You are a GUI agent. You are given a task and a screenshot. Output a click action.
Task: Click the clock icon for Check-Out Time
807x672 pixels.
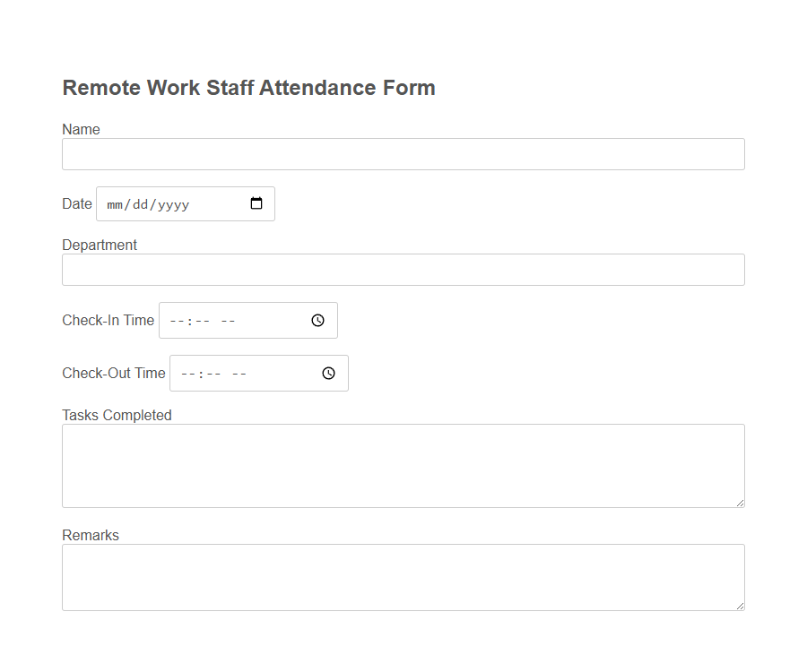pyautogui.click(x=328, y=373)
